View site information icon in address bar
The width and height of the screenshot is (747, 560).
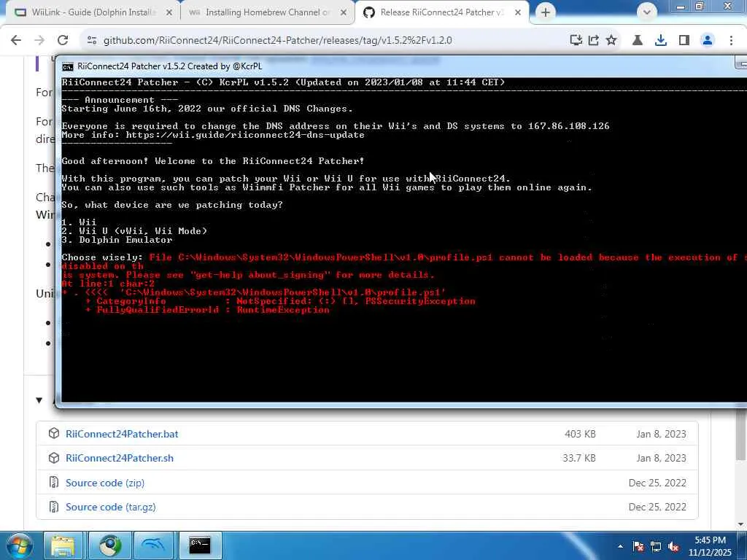pos(92,41)
